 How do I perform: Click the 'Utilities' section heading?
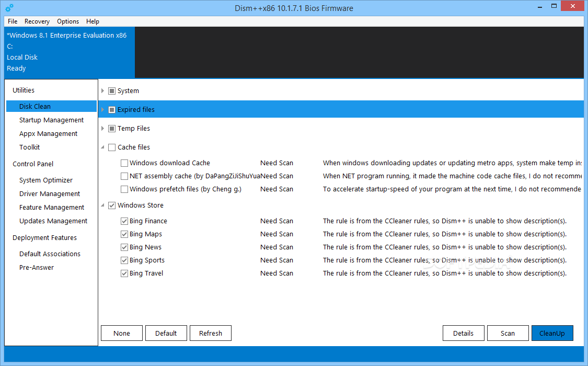tap(23, 90)
